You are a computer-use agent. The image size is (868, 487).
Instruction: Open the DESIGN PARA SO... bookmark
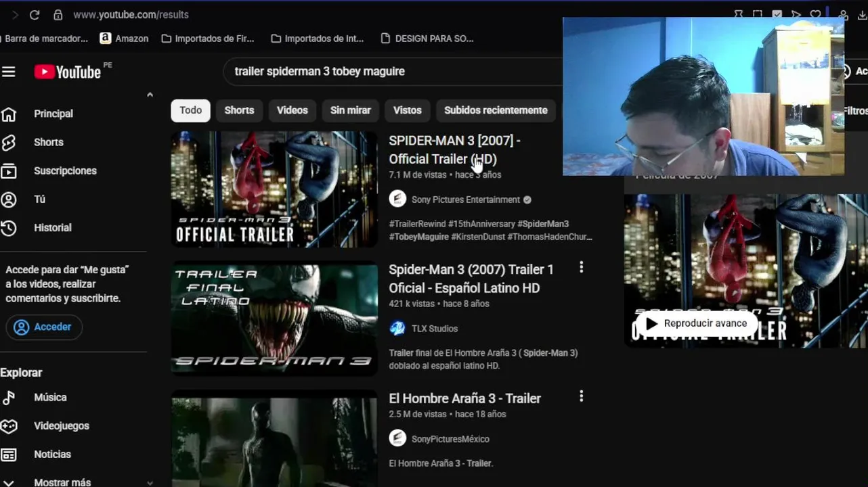point(427,39)
